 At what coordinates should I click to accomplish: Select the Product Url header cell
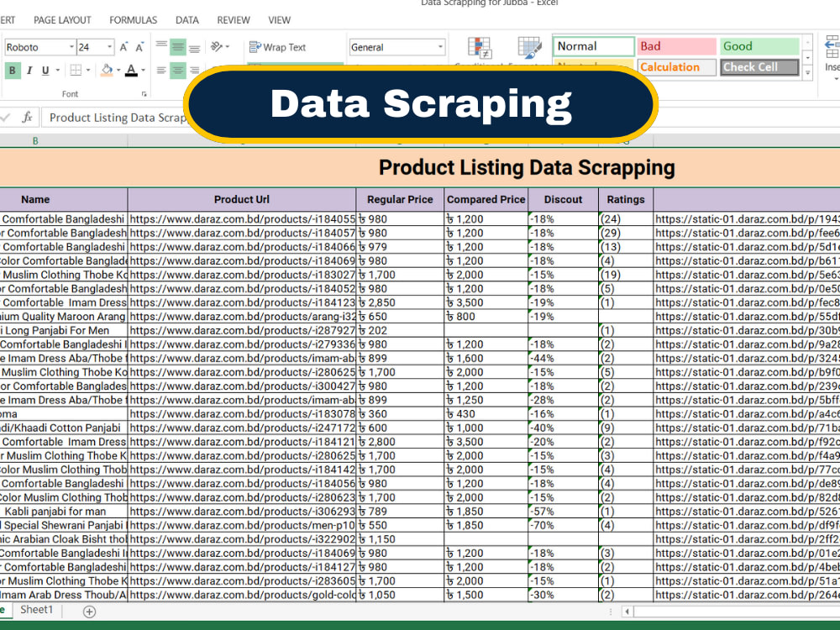242,199
